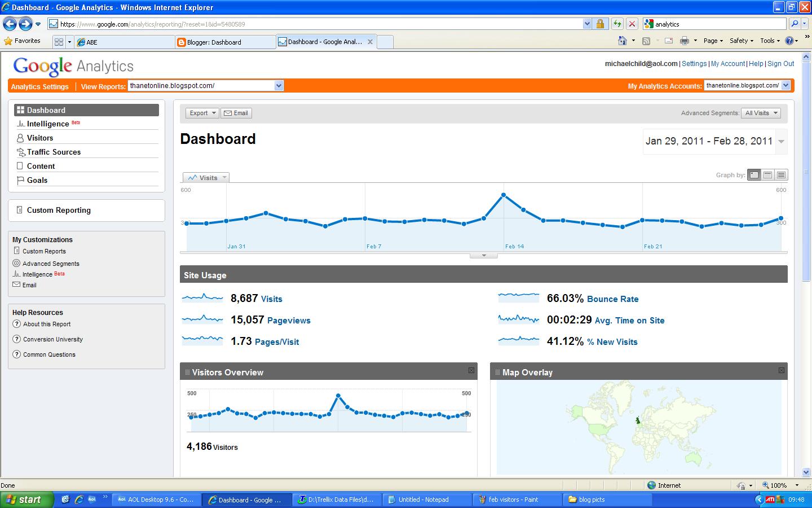The width and height of the screenshot is (812, 508).
Task: Click the Pageviews metric link
Action: click(x=289, y=321)
